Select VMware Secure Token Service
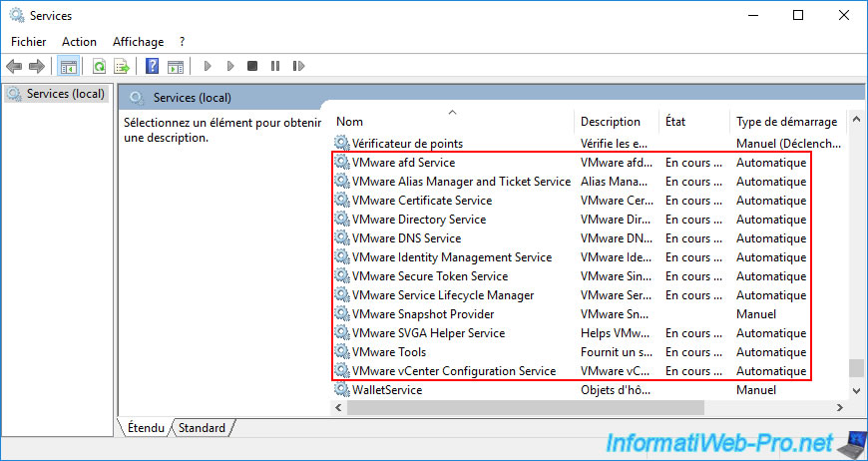This screenshot has height=461, width=868. 589,276
